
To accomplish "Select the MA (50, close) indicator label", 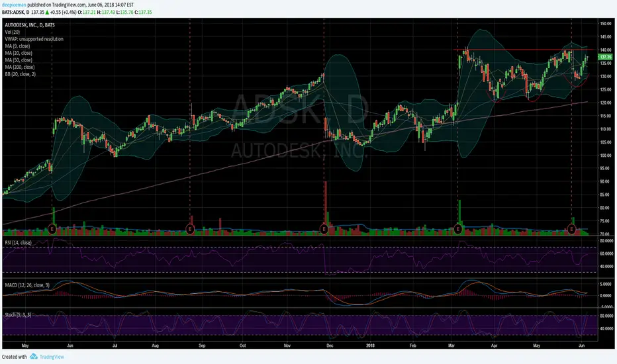I will tap(19, 60).
